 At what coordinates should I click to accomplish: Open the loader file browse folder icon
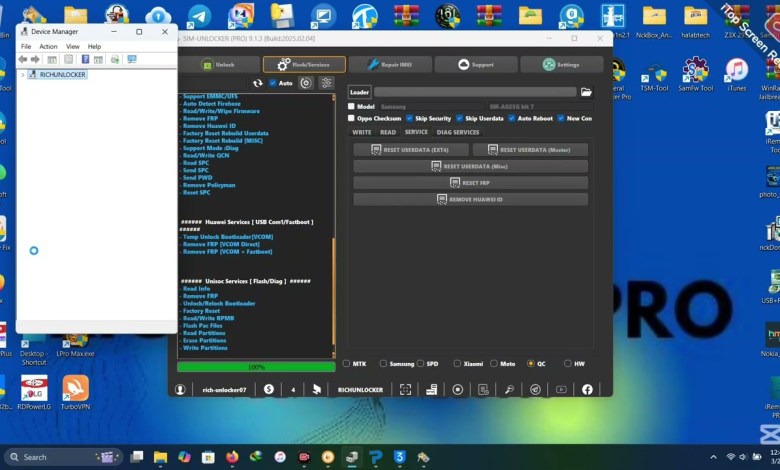point(586,92)
